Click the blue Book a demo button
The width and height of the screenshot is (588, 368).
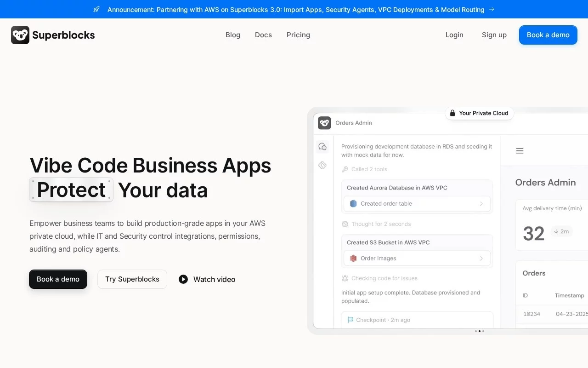548,35
